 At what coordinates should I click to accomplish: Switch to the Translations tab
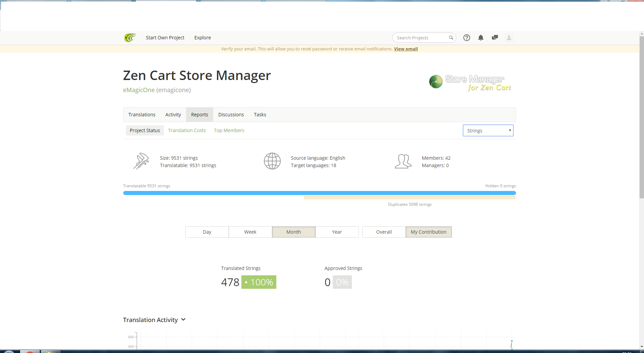(x=142, y=115)
